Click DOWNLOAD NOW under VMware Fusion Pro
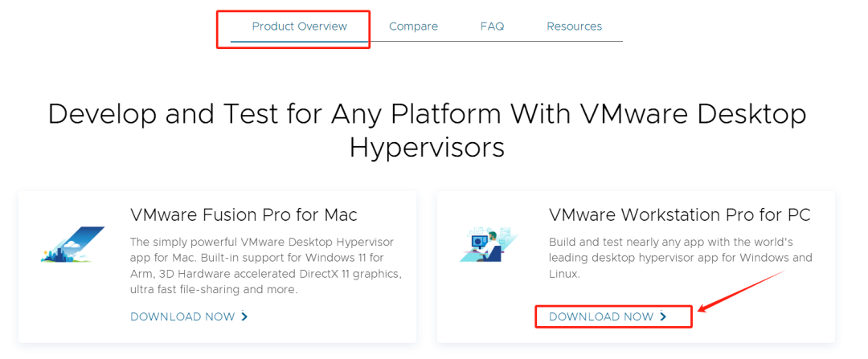Screen dimensions: 868x359 189,316
